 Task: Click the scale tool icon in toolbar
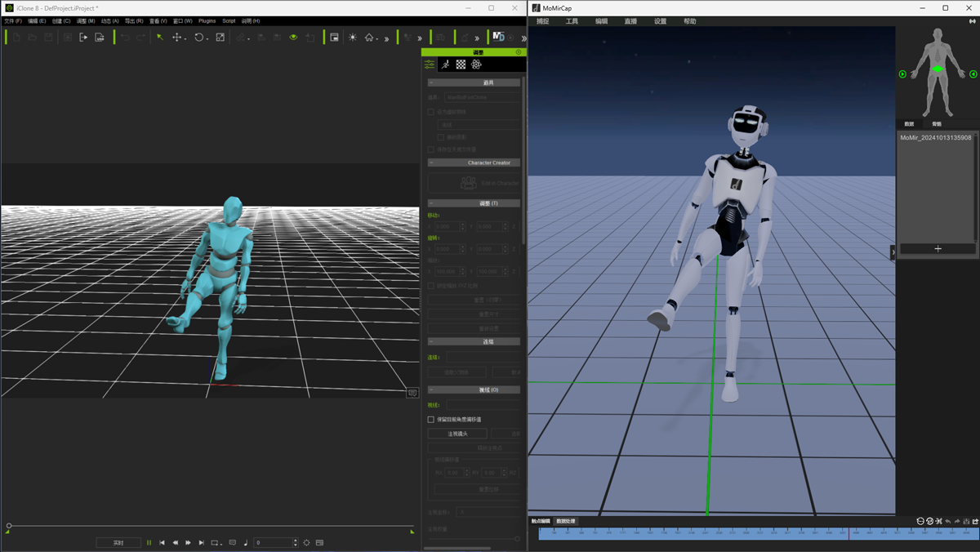pyautogui.click(x=220, y=38)
